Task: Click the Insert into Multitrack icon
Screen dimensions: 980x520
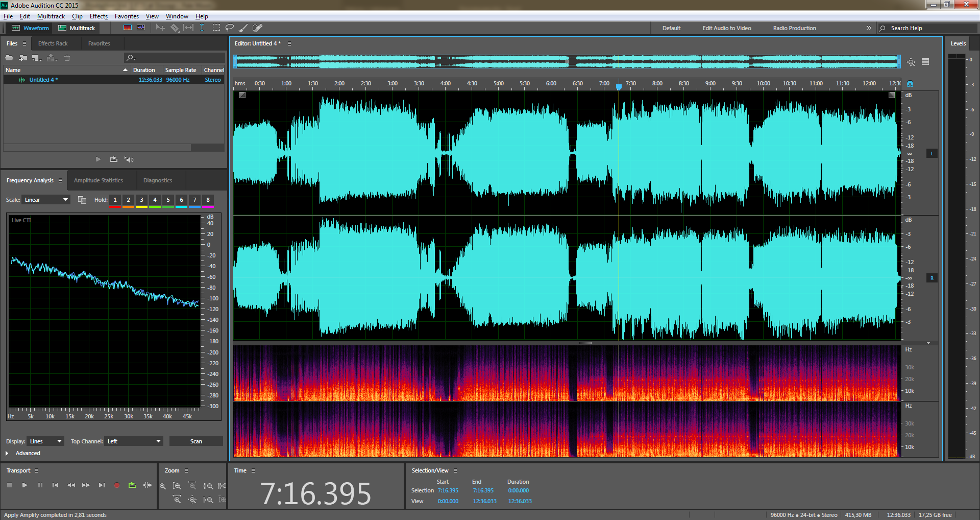Action: 52,58
